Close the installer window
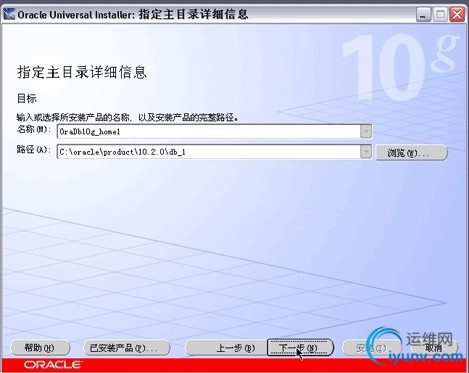Viewport: 469px width, 373px height. [457, 15]
